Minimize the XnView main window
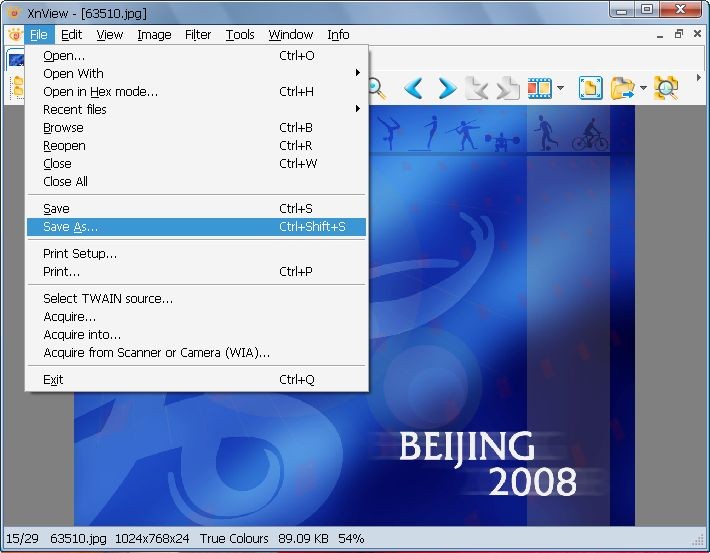This screenshot has width=710, height=553. tap(622, 10)
